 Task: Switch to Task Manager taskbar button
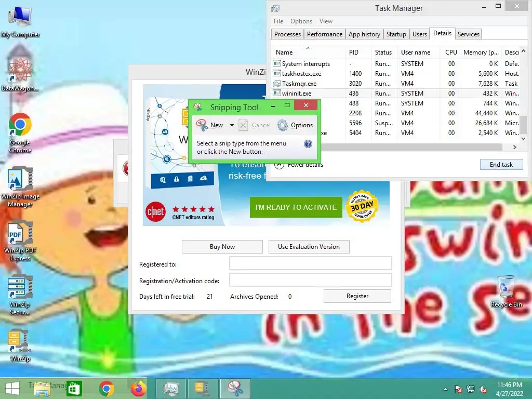click(170, 389)
